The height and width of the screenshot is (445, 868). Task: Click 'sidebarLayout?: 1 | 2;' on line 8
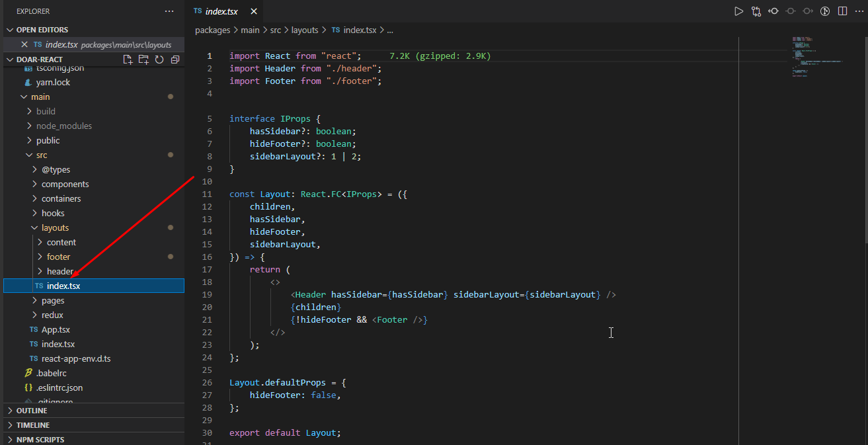pos(305,157)
